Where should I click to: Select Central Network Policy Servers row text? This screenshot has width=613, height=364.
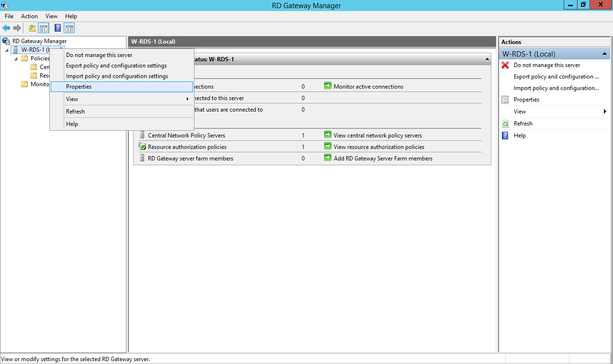[x=186, y=136]
